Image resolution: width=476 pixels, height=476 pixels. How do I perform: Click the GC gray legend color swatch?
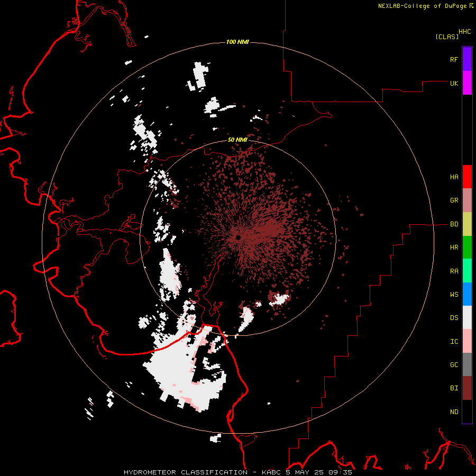(467, 364)
